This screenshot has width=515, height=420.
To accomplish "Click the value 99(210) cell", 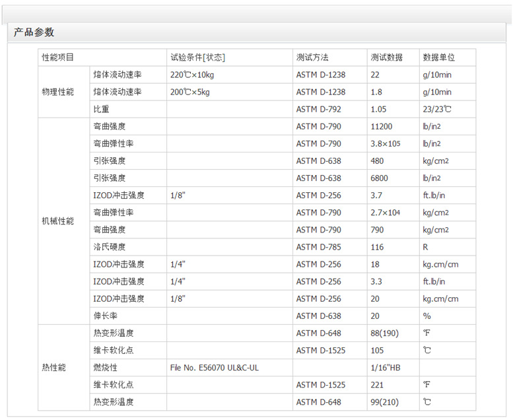I will [x=393, y=402].
